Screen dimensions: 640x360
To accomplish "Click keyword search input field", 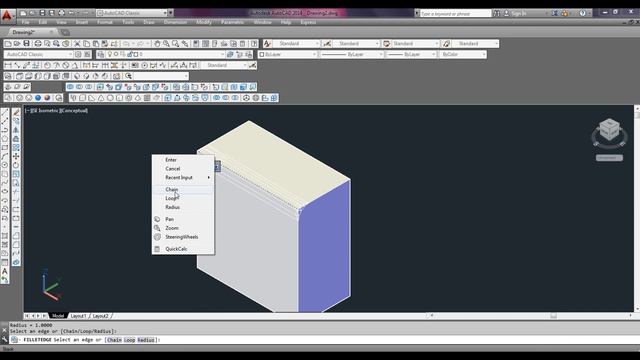I will click(x=455, y=13).
